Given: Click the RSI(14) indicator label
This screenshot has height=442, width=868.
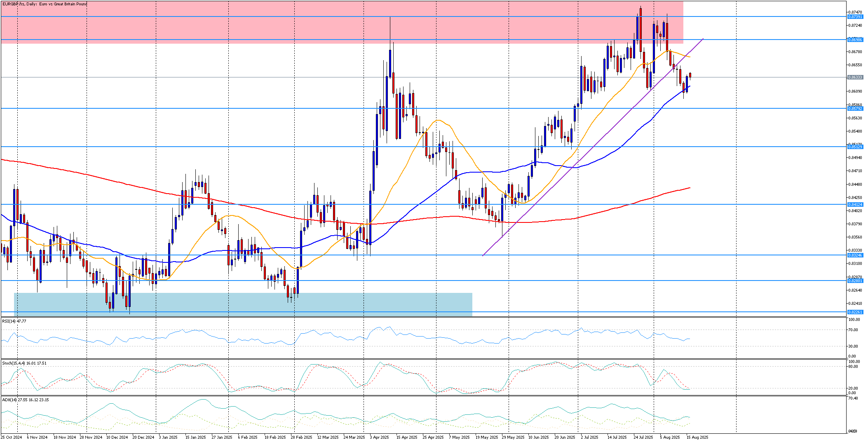Looking at the screenshot, I should click(x=14, y=321).
